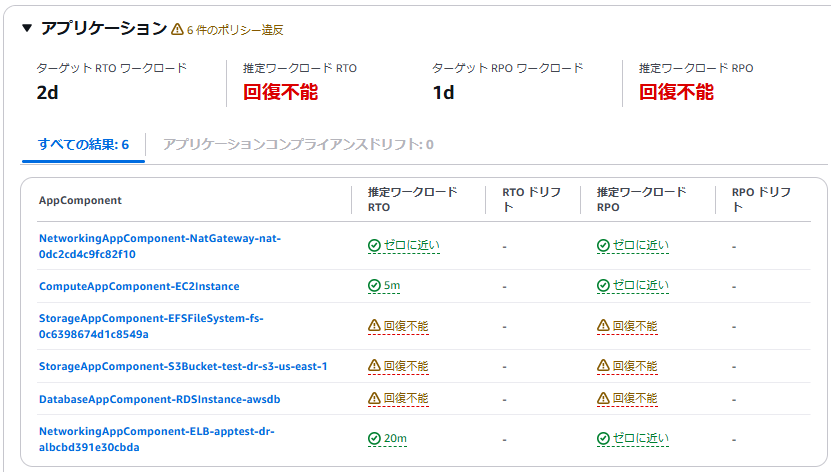
Task: Click the warning icon in S3Bucket RPO cell
Action: [603, 365]
